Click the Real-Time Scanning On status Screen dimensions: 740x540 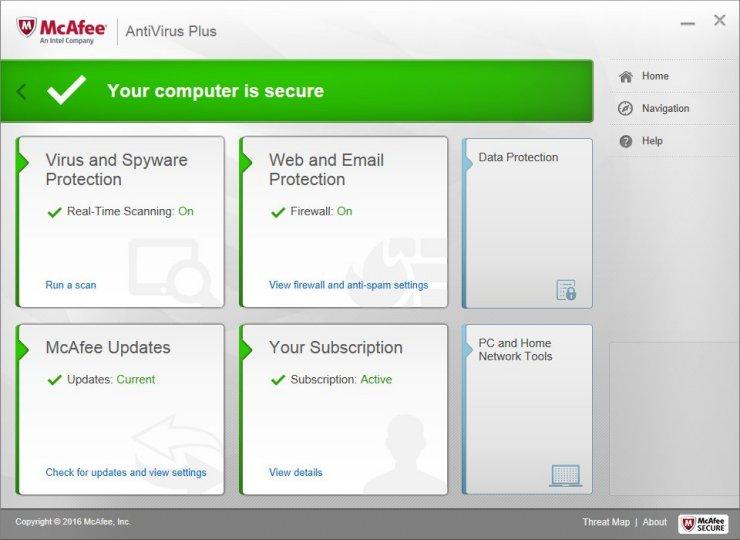click(x=185, y=212)
